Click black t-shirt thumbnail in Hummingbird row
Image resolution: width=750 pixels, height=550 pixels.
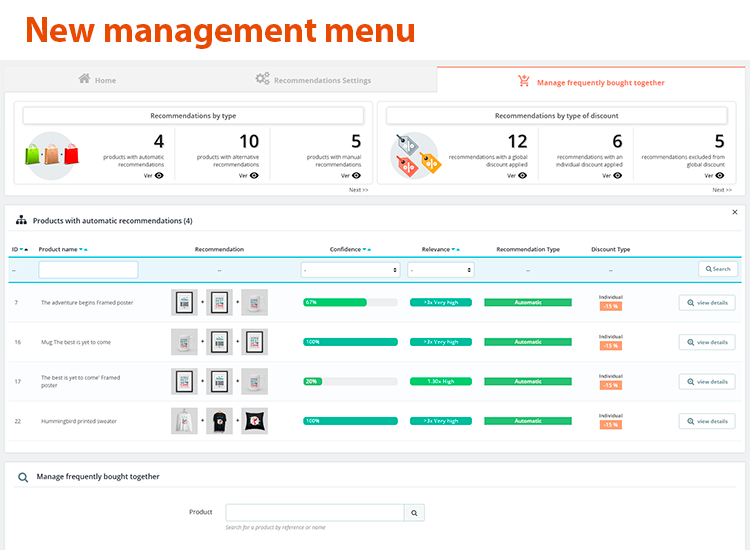click(x=219, y=421)
